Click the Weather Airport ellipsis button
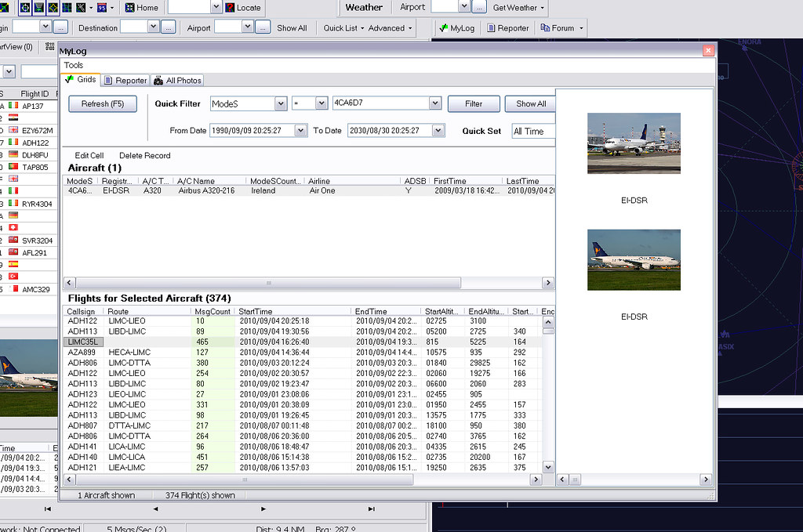Viewport: 803px width, 532px height. click(x=479, y=7)
